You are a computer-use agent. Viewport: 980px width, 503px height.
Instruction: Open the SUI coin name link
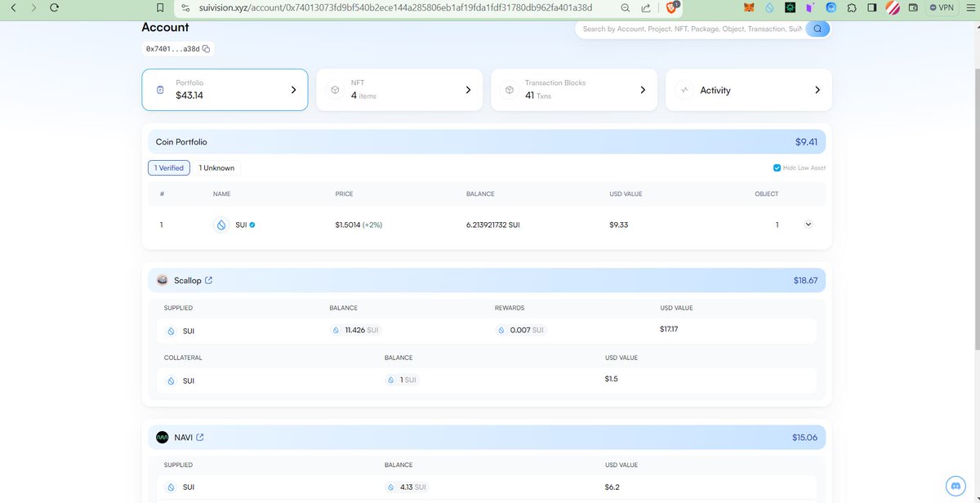(241, 225)
